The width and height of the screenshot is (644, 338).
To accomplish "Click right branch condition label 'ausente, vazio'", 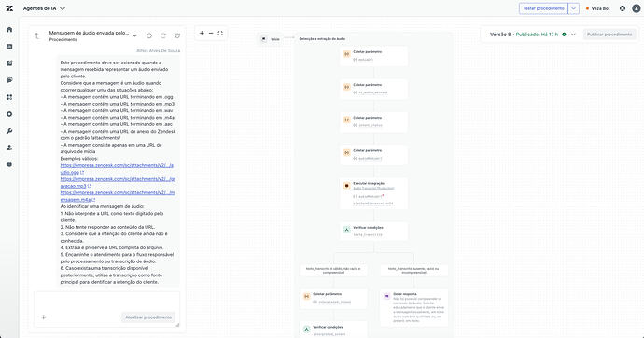I will 413,270.
